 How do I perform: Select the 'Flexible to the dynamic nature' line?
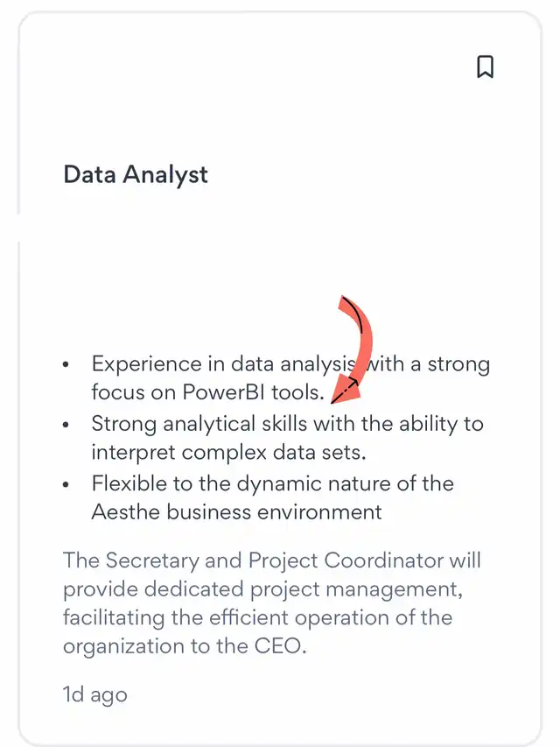coord(272,483)
